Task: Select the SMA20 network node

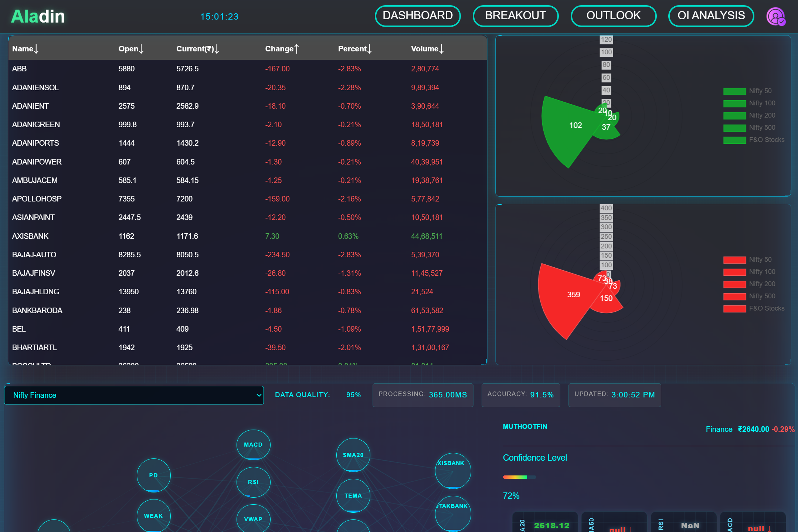Action: [x=353, y=455]
